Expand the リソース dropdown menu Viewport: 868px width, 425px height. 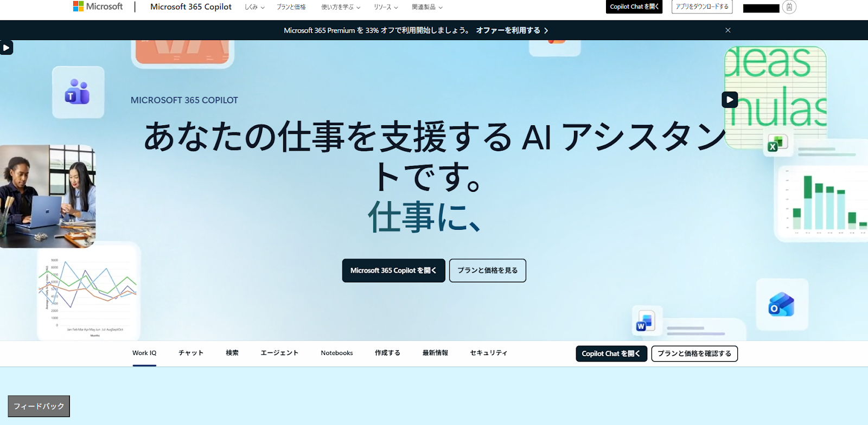(386, 7)
